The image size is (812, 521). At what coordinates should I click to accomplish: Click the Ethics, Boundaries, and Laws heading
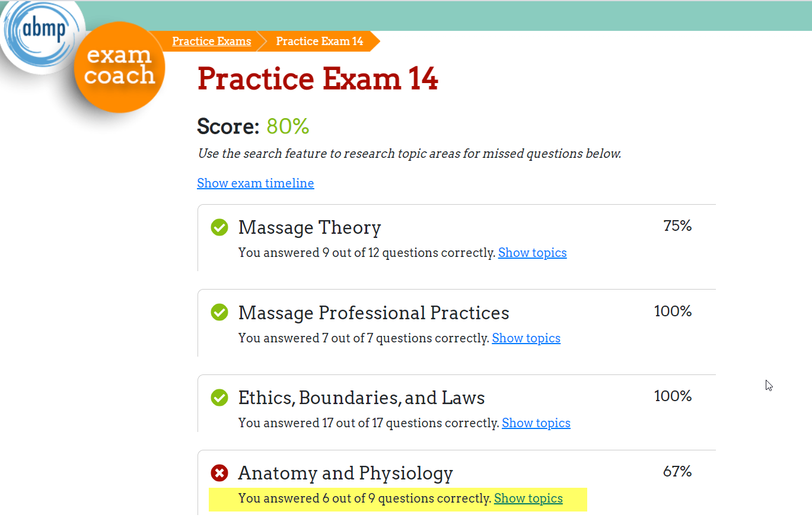click(x=362, y=398)
